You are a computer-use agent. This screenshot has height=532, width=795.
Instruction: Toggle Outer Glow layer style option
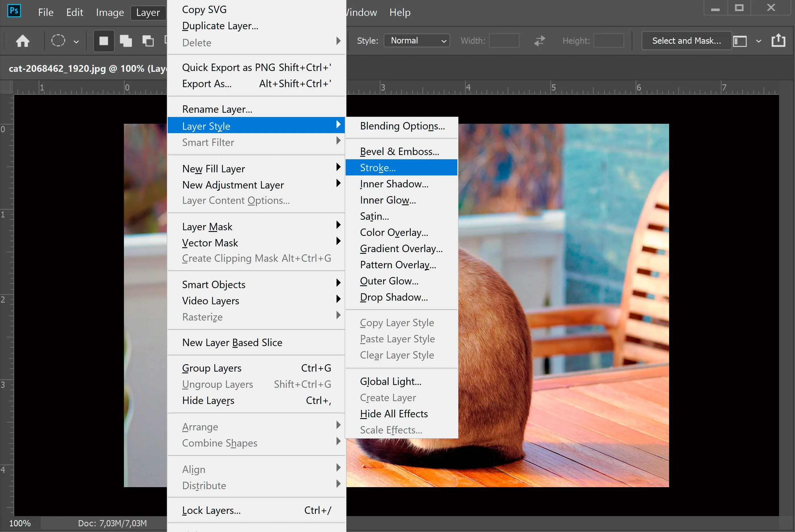click(x=389, y=281)
